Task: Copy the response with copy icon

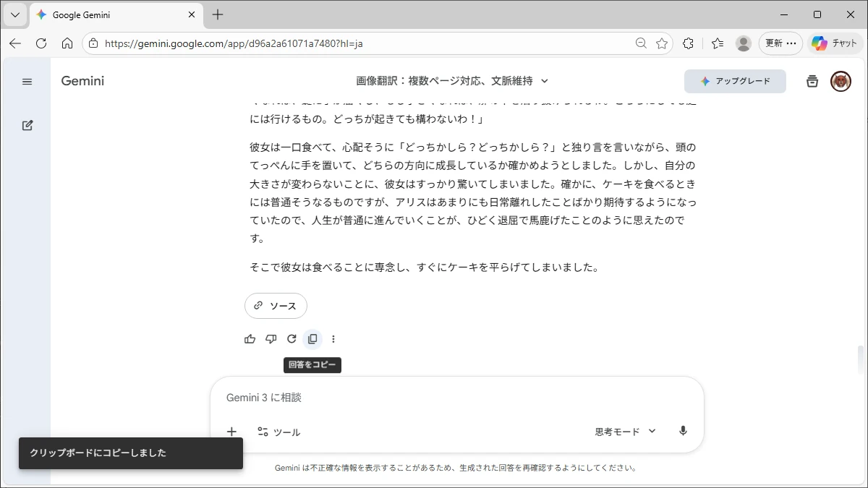Action: [x=312, y=339]
